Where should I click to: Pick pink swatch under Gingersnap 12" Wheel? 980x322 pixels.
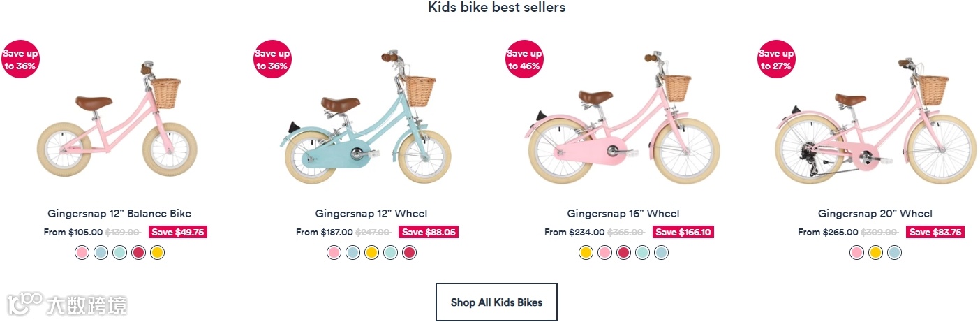[x=334, y=252]
